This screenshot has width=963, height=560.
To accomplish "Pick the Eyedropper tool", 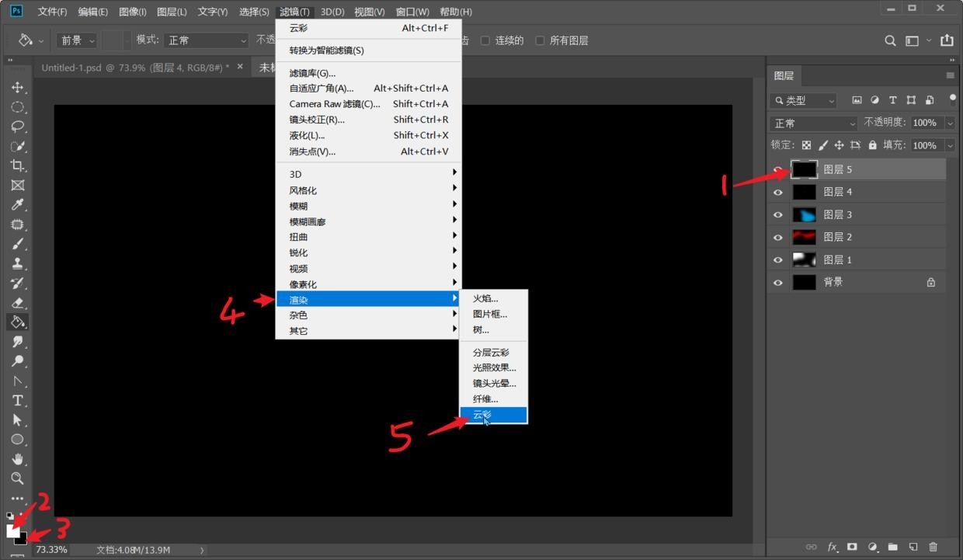I will [17, 205].
